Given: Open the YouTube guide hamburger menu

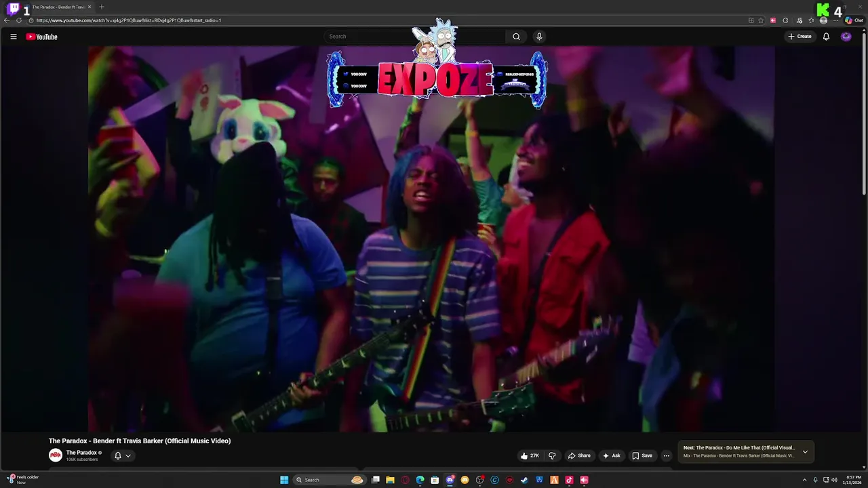Looking at the screenshot, I should 13,37.
